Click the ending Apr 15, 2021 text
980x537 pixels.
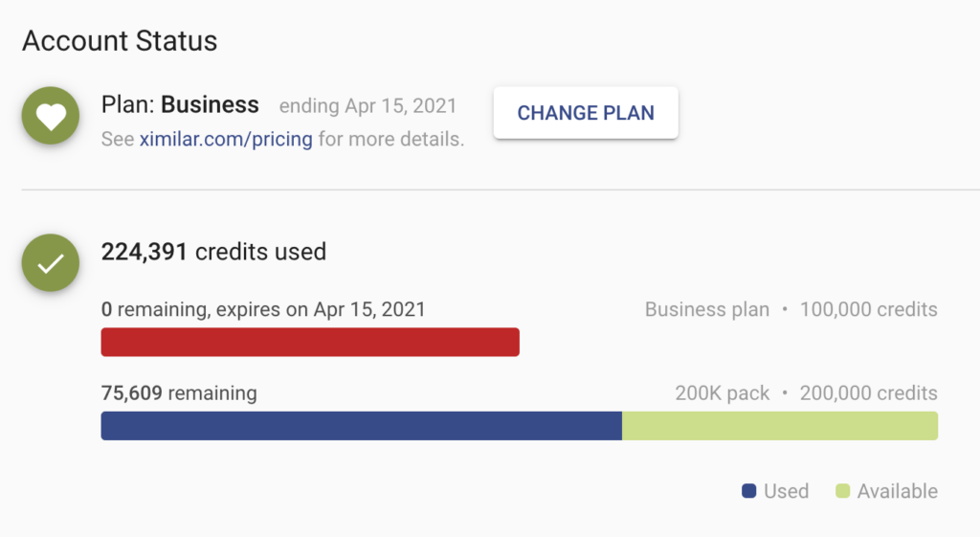click(x=367, y=105)
